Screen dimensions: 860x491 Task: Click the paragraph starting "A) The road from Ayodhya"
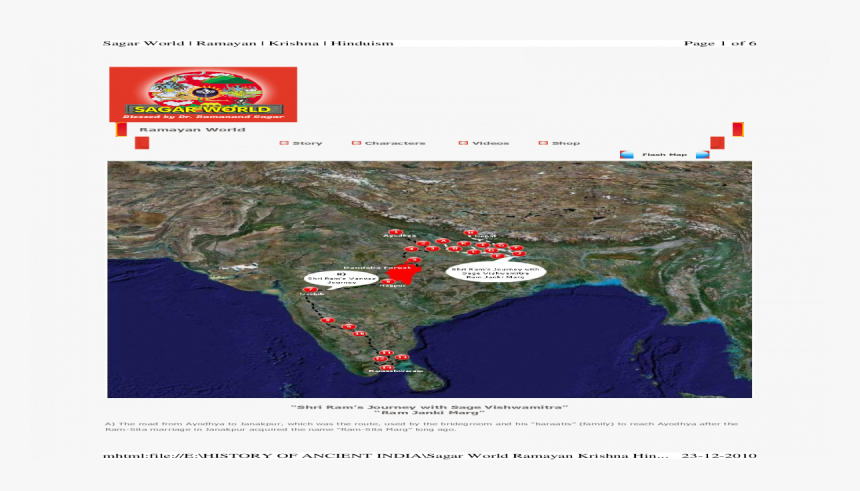(x=421, y=426)
